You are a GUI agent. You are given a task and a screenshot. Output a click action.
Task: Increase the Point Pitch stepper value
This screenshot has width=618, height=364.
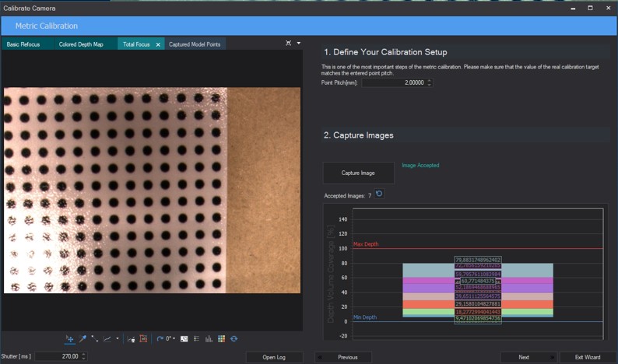430,80
